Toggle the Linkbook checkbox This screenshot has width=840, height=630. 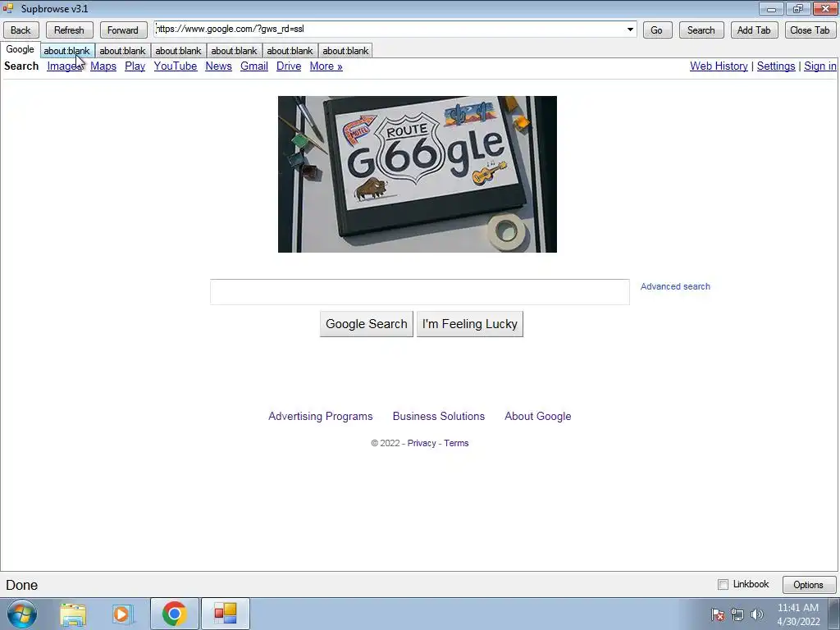click(x=724, y=584)
